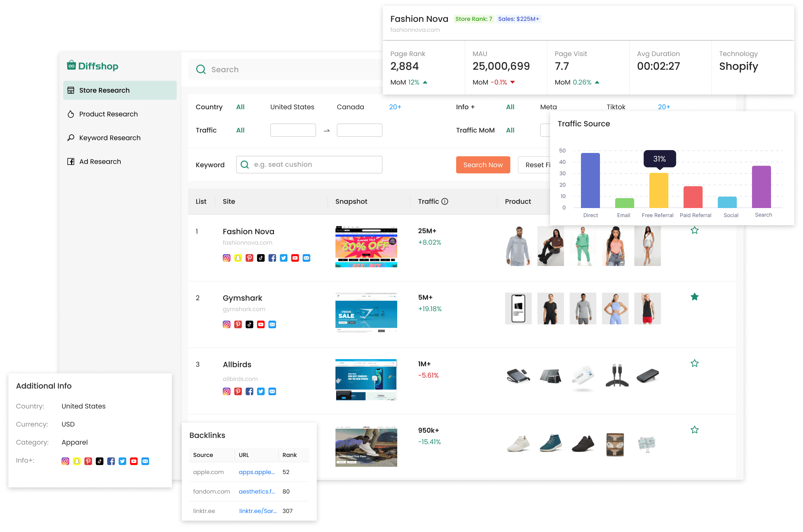Select All under the Country filter
Viewport: 803px width, 532px height.
click(x=240, y=106)
